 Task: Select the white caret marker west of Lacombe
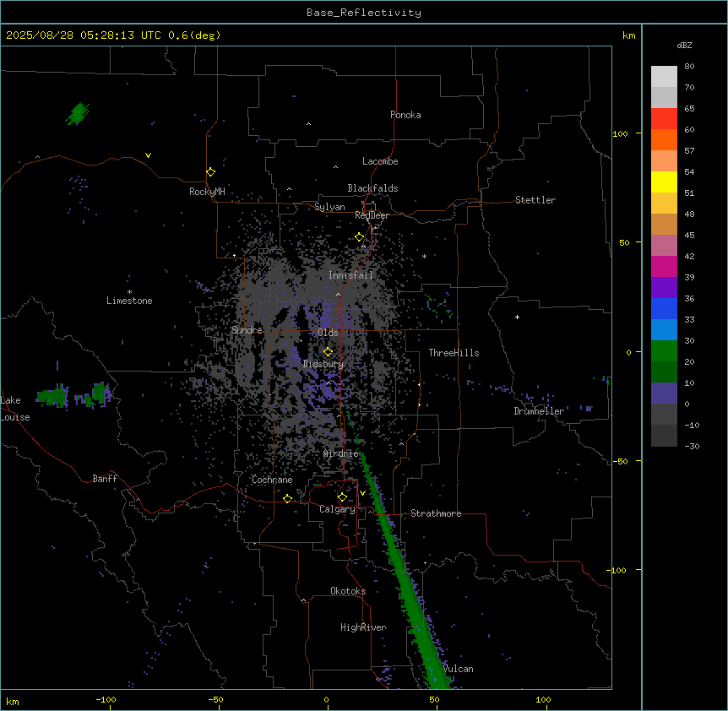(x=335, y=167)
